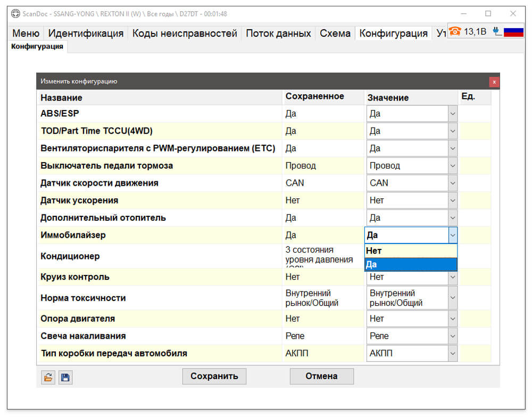This screenshot has height=418, width=532.
Task: Open Норма токсичности value dropdown
Action: point(453,298)
